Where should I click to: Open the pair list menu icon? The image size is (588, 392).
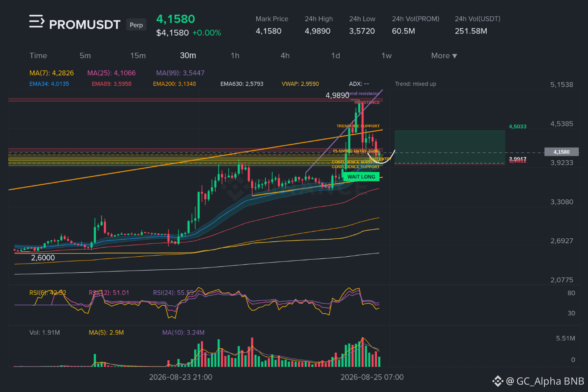click(36, 21)
